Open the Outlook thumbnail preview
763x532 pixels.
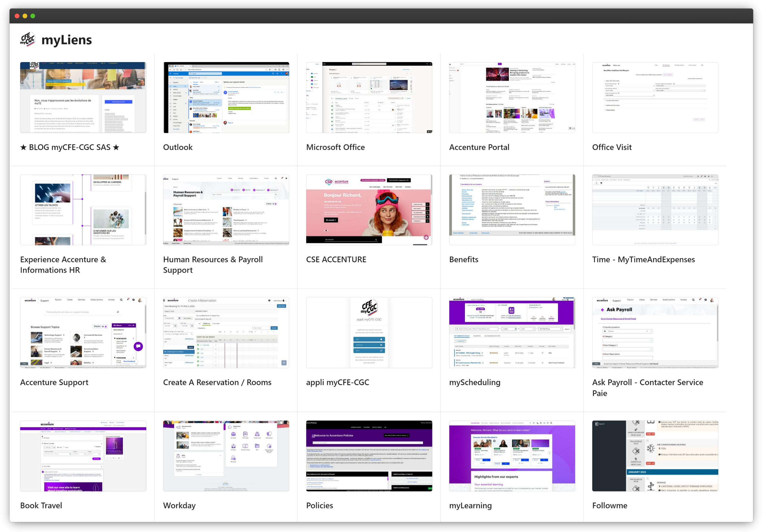click(x=226, y=97)
